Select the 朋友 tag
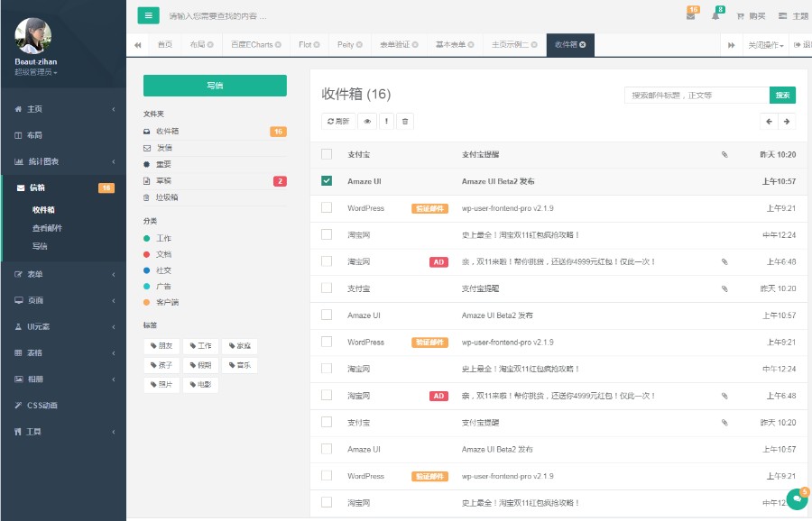 click(x=161, y=345)
